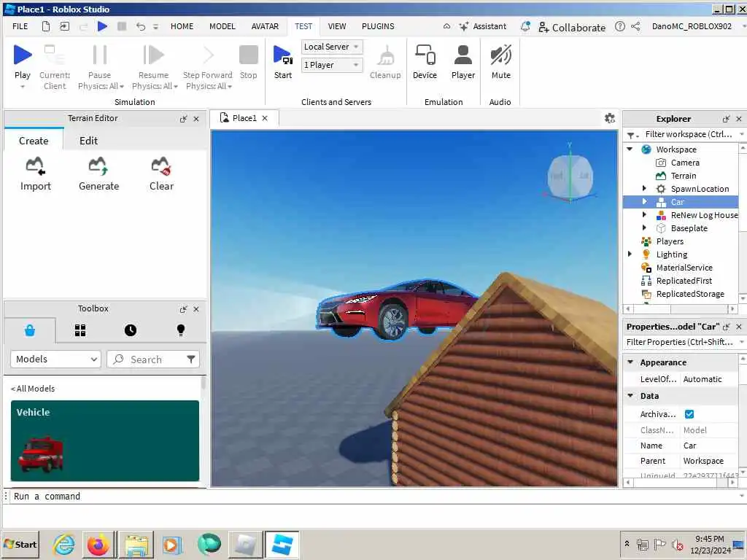Switch to the Terrain Editor Edit tab

(88, 141)
